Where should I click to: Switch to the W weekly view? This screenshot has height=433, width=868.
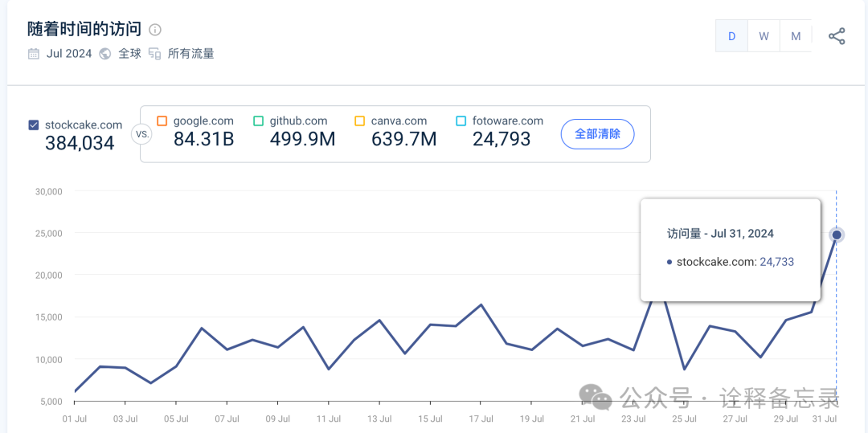(x=764, y=36)
